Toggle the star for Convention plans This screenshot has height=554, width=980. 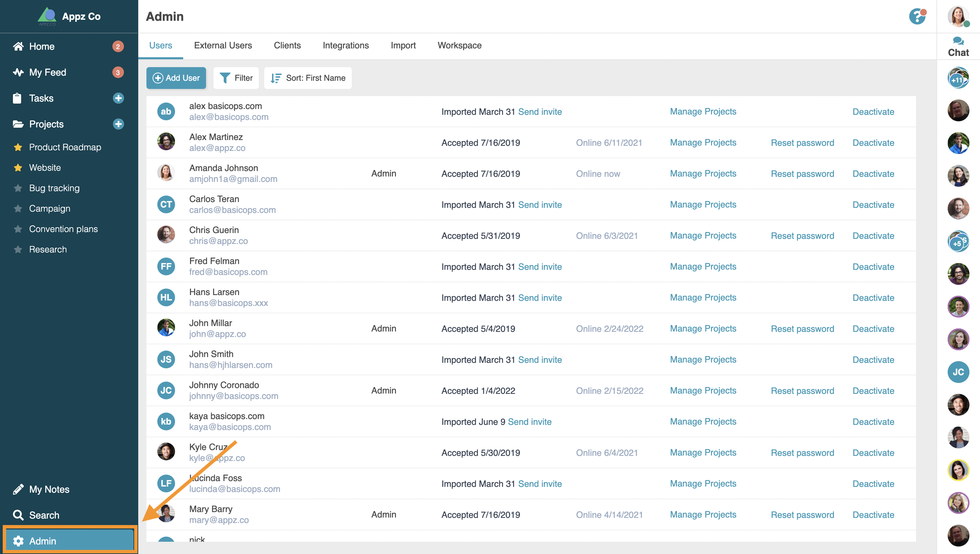click(x=18, y=229)
